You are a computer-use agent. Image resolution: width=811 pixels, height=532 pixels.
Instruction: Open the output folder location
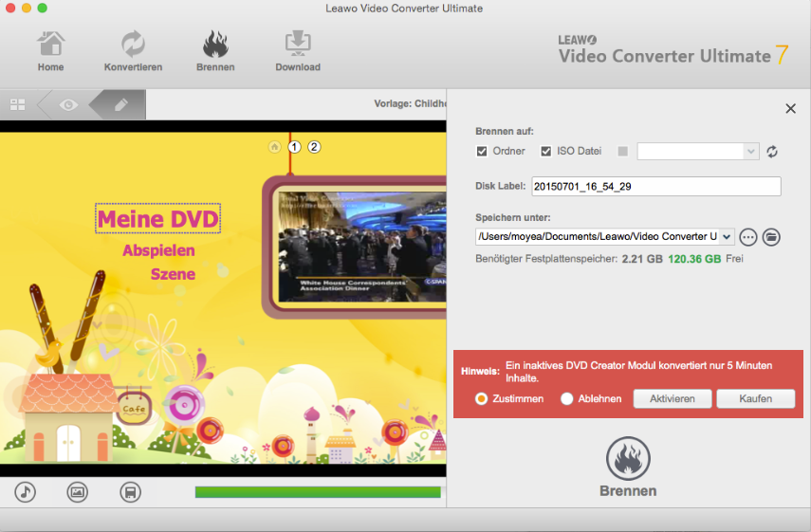coord(771,237)
